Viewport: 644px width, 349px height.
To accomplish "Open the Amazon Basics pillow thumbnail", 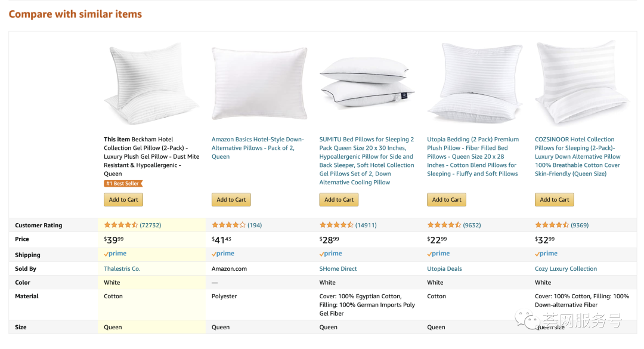I will [x=259, y=84].
